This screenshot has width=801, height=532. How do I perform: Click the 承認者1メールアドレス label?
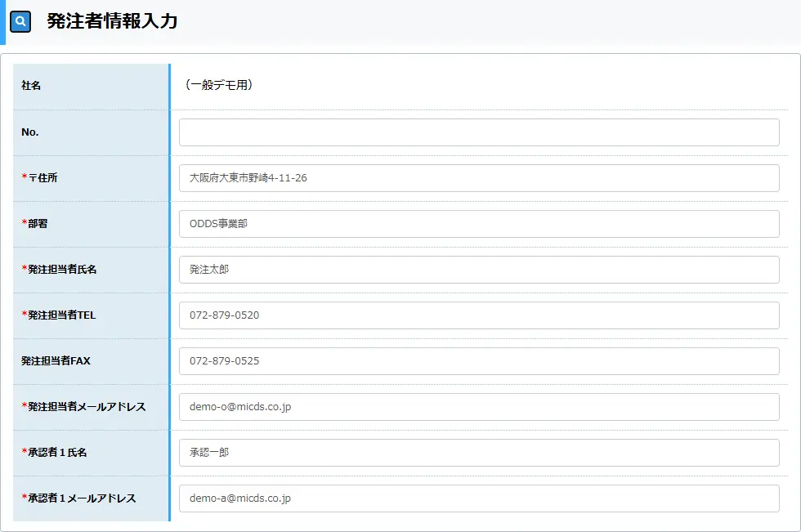click(78, 498)
